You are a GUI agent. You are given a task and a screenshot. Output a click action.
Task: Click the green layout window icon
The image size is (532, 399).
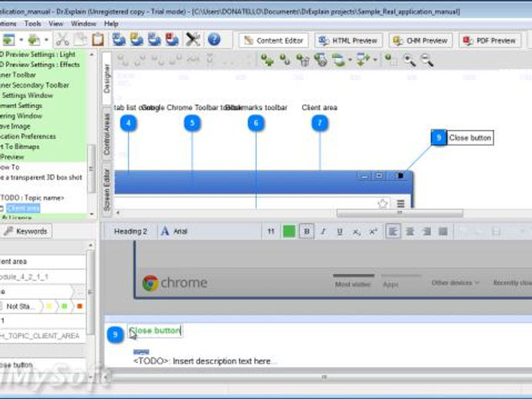point(338,60)
